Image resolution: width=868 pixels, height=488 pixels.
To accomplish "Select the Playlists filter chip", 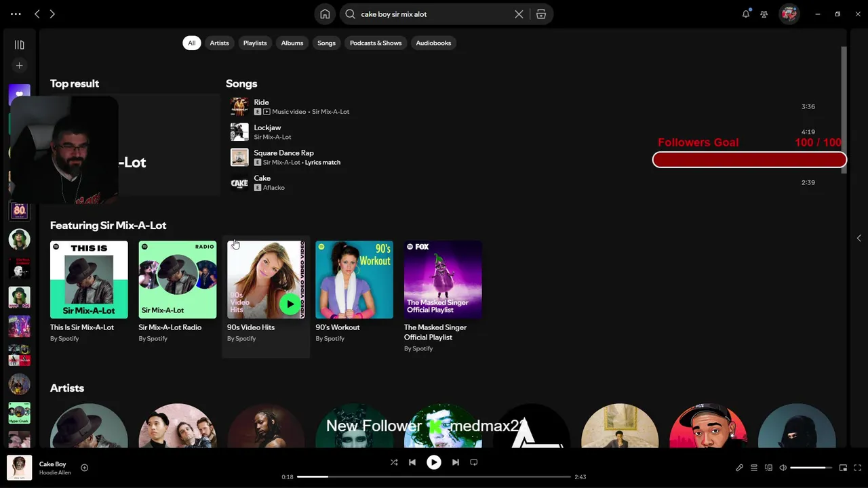I will 255,43.
